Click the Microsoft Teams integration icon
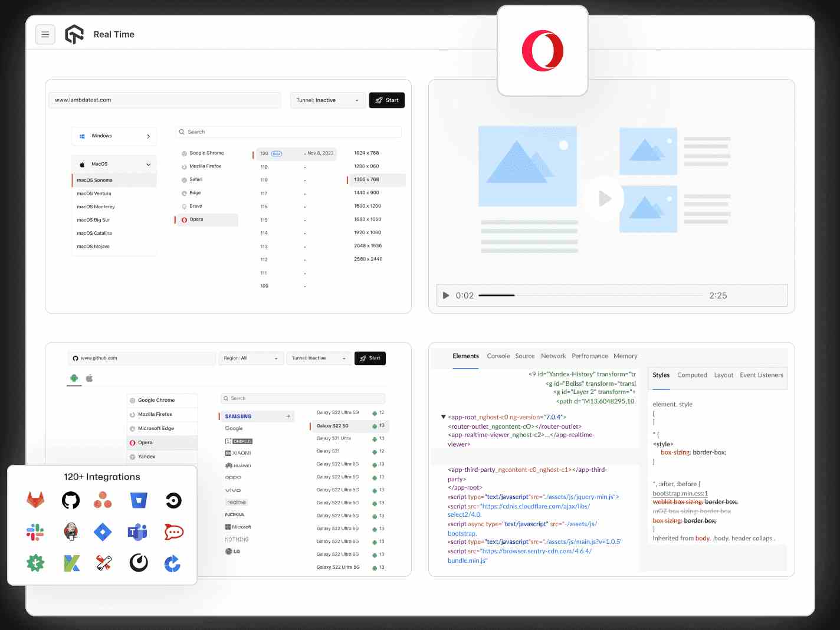This screenshot has width=840, height=630. point(137,532)
